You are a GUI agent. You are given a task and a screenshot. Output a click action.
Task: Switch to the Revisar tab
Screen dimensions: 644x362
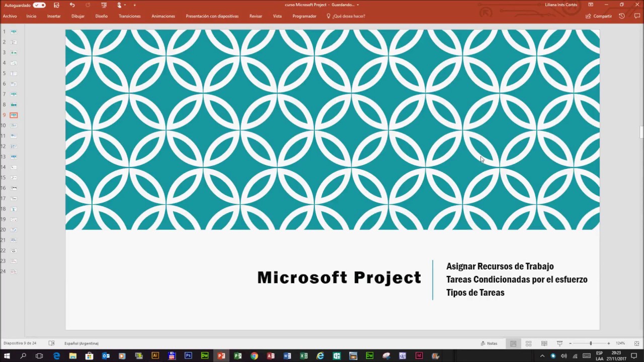[x=256, y=16]
